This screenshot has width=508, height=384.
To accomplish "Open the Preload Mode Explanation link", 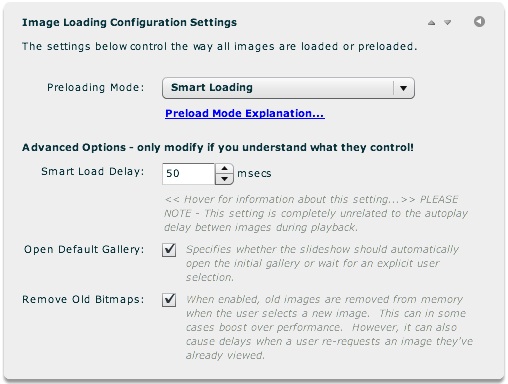I will tap(245, 113).
